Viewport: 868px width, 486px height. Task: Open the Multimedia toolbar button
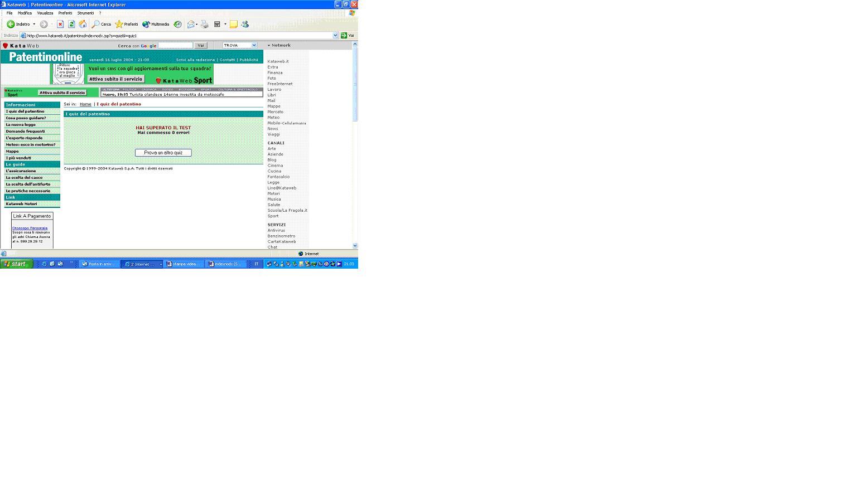click(156, 24)
